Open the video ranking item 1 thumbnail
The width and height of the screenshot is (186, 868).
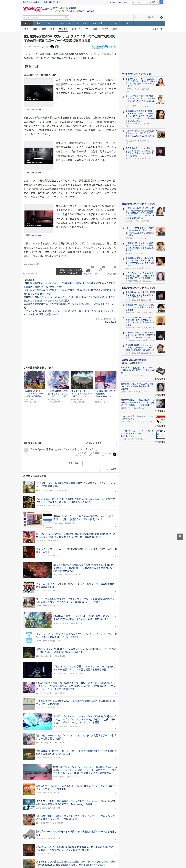click(x=160, y=296)
